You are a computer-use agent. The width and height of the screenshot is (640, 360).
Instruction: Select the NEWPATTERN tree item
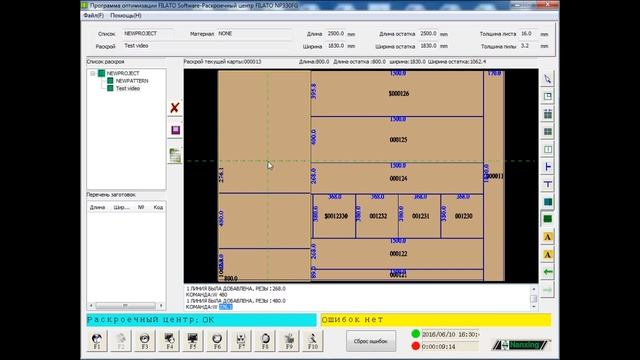(x=132, y=81)
